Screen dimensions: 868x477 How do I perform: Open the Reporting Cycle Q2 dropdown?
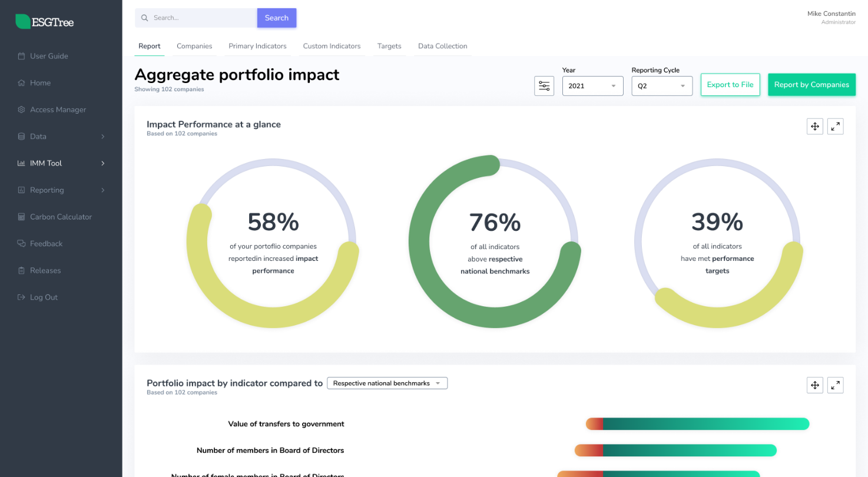pyautogui.click(x=661, y=85)
